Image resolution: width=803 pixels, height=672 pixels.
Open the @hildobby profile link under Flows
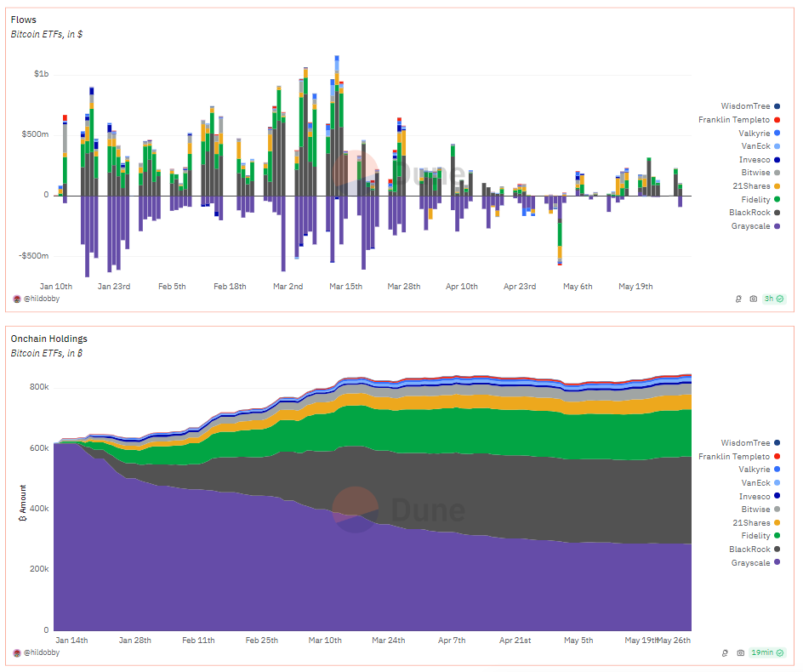point(42,299)
